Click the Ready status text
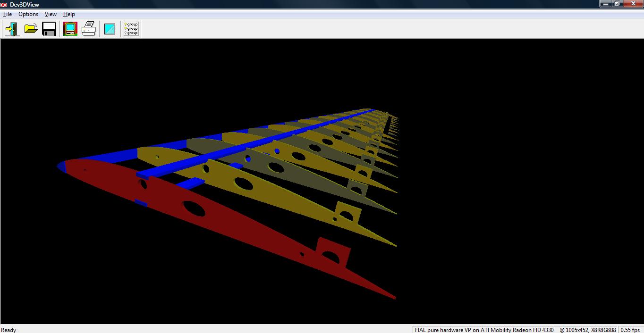This screenshot has width=644, height=333. coord(9,330)
